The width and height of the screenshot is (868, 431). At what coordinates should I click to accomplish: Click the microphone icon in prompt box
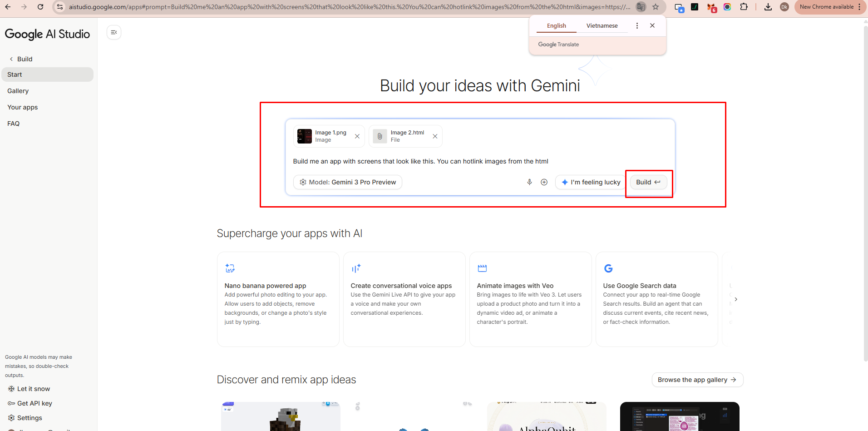pyautogui.click(x=529, y=182)
